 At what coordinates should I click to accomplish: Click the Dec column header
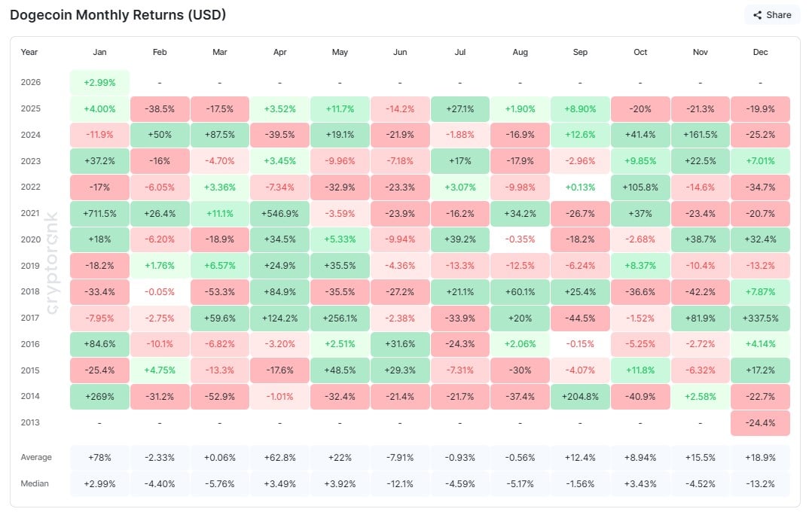760,52
